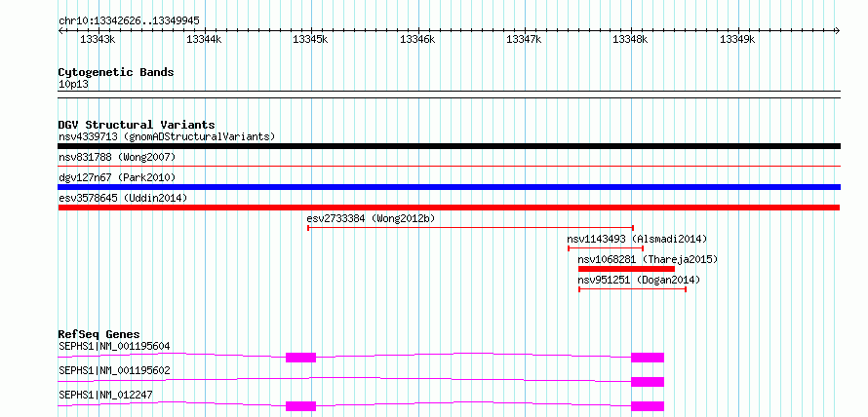Click the 13345k ruler tick label
Screen dimensions: 868x417
[x=310, y=39]
